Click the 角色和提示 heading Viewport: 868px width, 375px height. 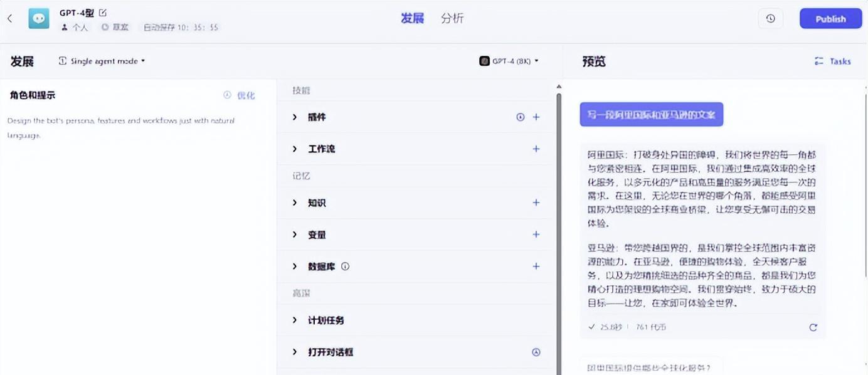click(x=33, y=95)
